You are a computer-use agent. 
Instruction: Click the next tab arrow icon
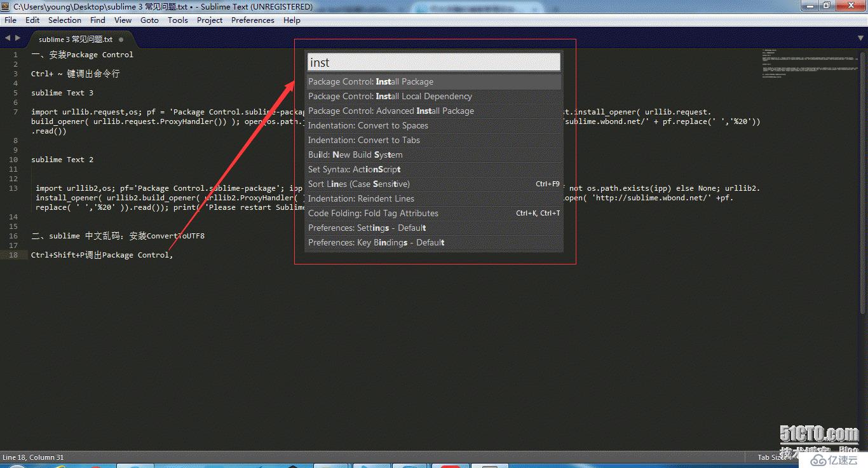[x=18, y=38]
